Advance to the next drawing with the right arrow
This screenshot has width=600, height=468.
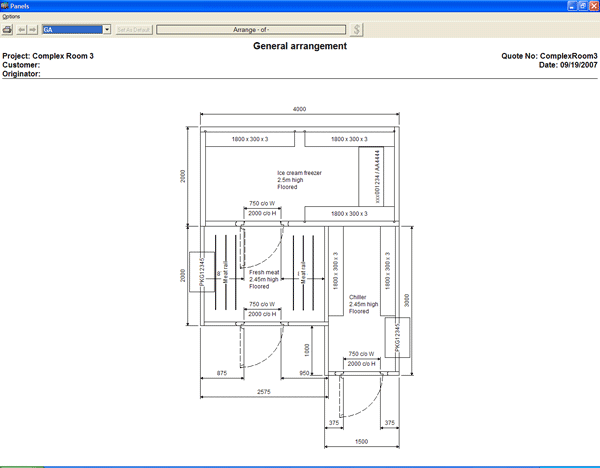pos(34,30)
